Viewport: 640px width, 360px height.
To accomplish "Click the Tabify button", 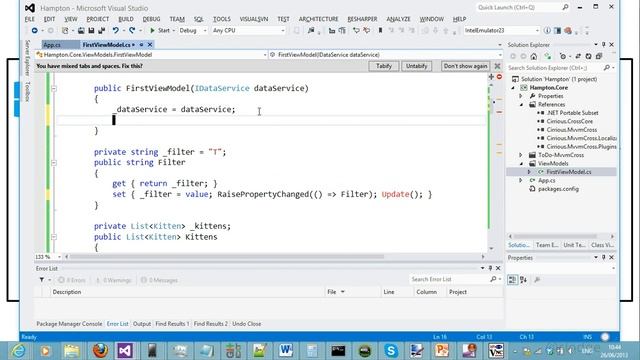I will tap(384, 66).
